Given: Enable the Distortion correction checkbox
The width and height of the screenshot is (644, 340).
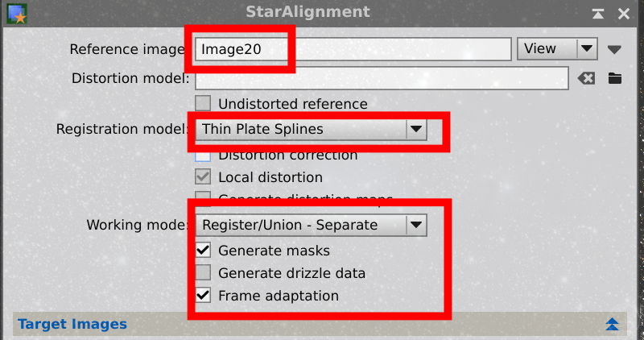Looking at the screenshot, I should [203, 156].
